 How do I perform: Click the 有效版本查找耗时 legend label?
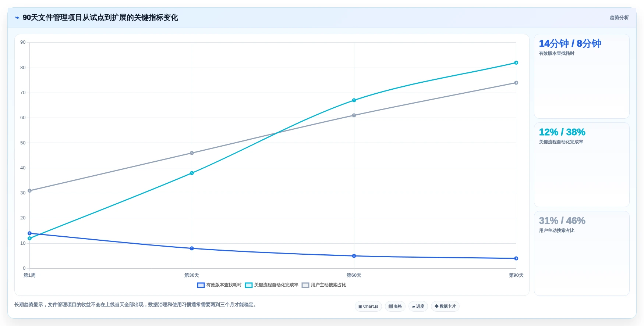(x=224, y=285)
